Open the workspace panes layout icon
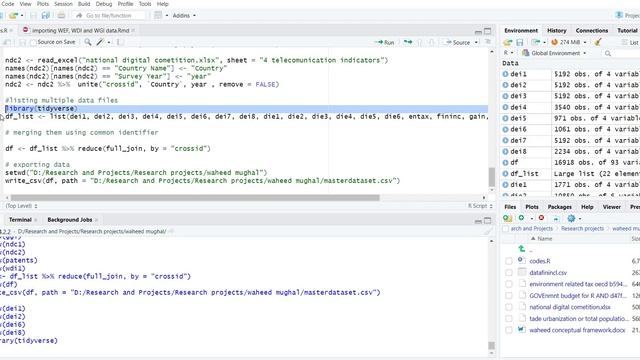This screenshot has height=360, width=640. 158,16
